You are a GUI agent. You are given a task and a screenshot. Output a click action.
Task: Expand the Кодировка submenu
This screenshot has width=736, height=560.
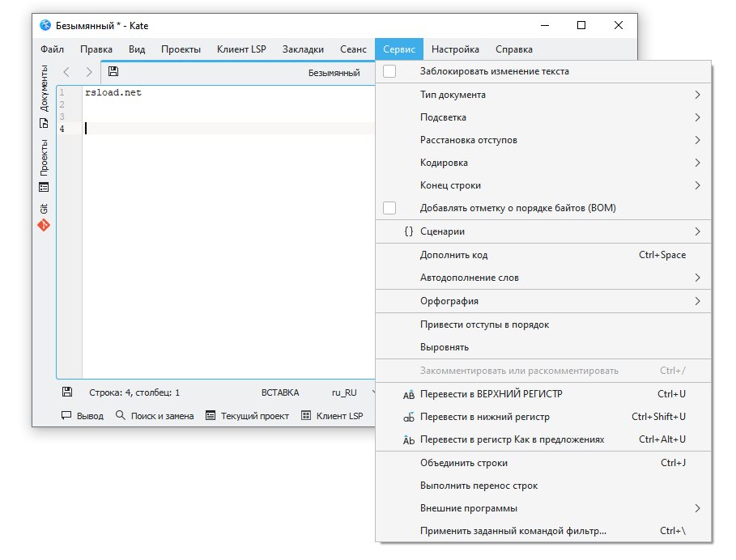point(543,163)
